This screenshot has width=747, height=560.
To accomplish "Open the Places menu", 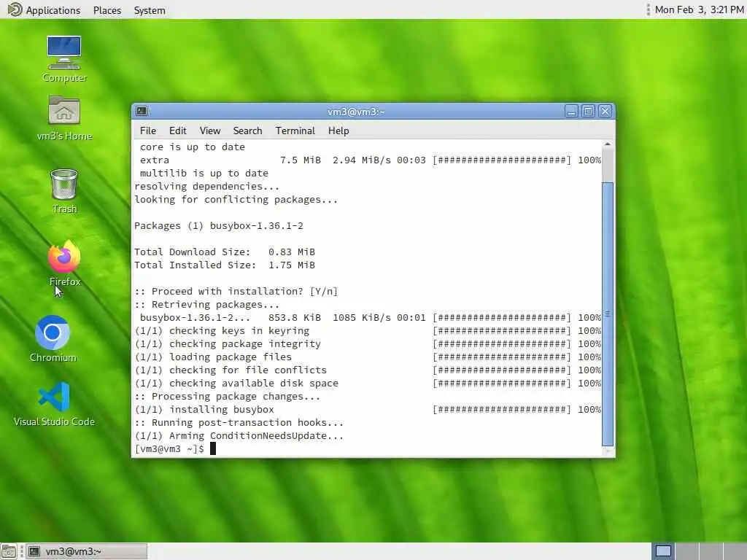I will pyautogui.click(x=107, y=10).
